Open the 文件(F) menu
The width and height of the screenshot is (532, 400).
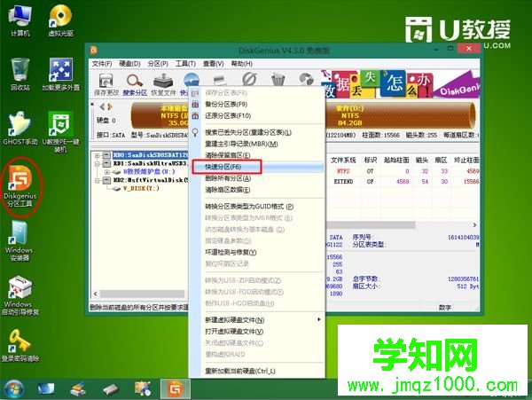point(102,64)
